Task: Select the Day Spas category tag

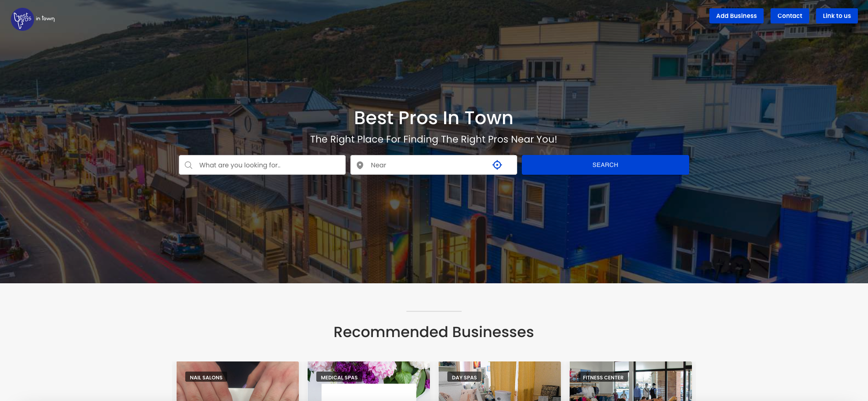Action: (464, 378)
